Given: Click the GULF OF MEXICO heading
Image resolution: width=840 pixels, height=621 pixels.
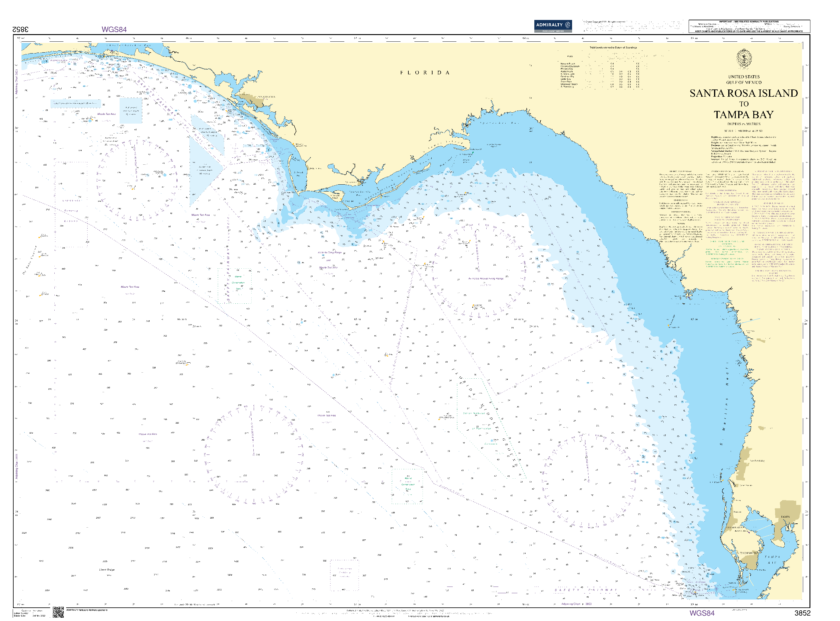Looking at the screenshot, I should tap(744, 82).
